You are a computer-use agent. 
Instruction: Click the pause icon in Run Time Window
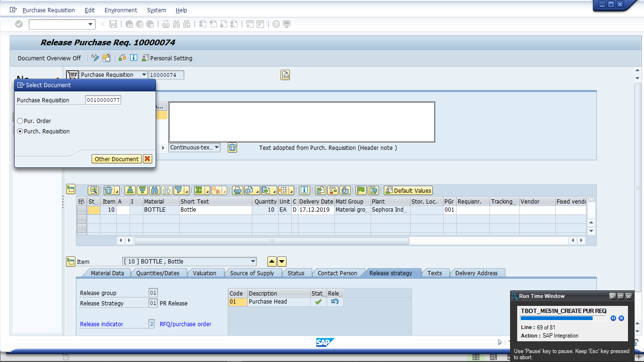[613, 318]
